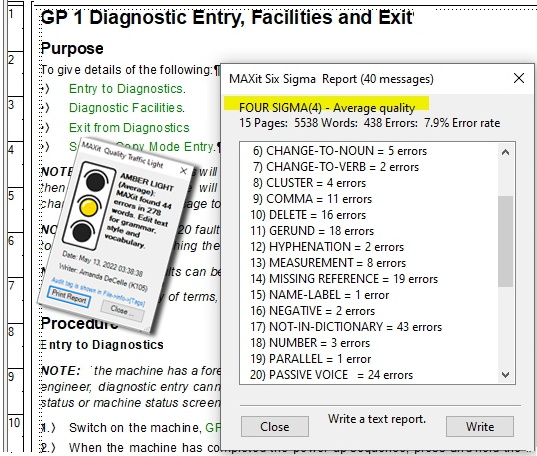Click the 15 Pages 5538 Words summary line
Image resolution: width=537 pixels, height=456 pixels.
click(370, 123)
